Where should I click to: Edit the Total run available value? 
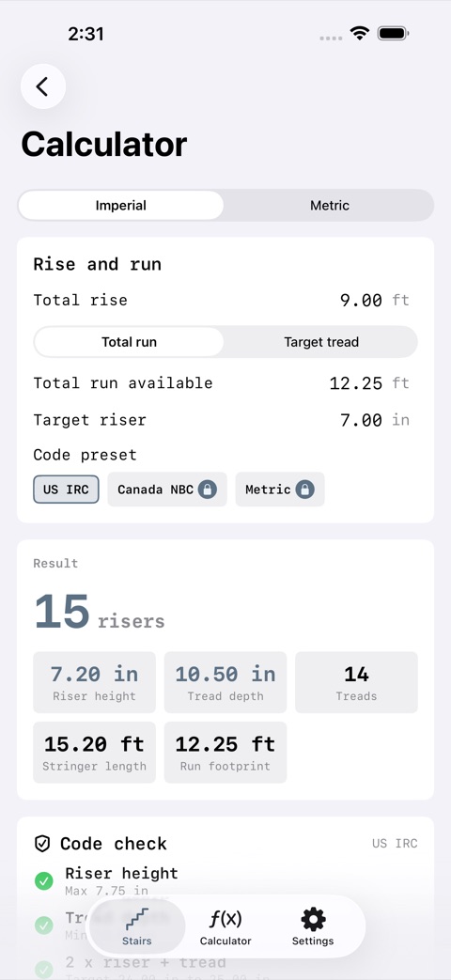[x=356, y=383]
